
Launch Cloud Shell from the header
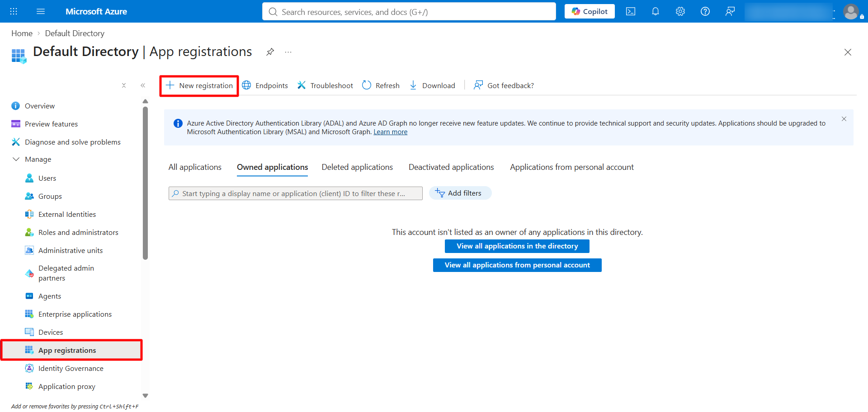631,11
